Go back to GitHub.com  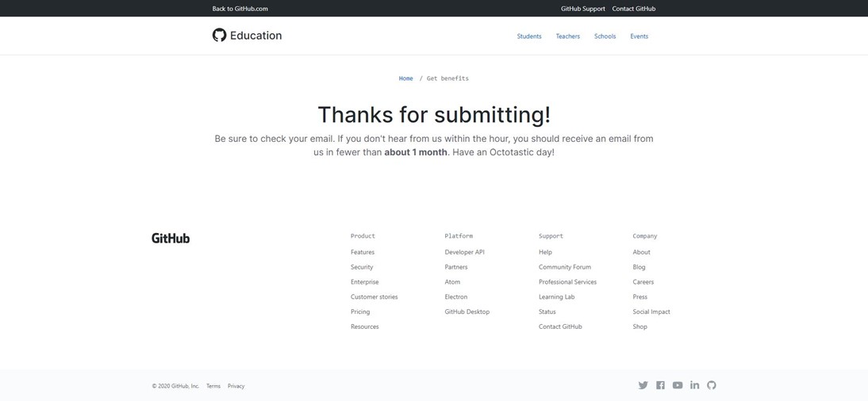240,9
